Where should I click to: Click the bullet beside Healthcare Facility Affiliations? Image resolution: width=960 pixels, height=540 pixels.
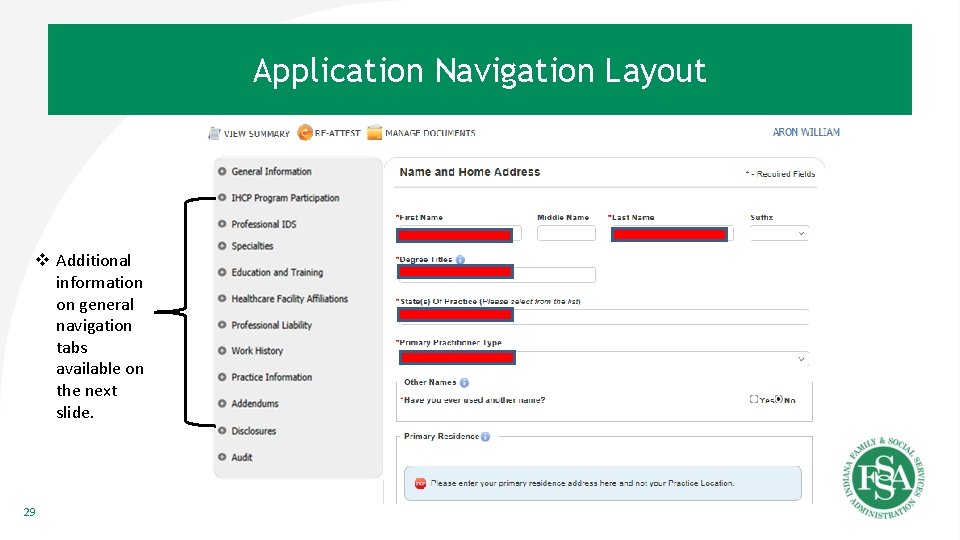click(x=222, y=298)
